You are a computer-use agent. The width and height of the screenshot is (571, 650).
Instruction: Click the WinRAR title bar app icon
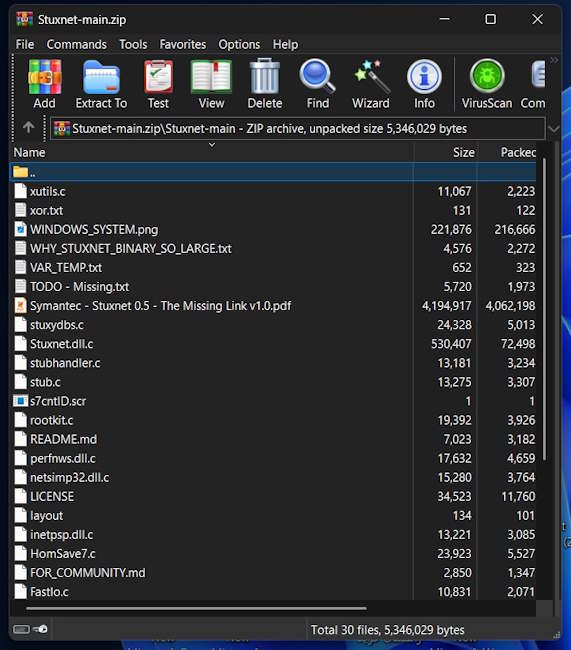click(x=24, y=19)
